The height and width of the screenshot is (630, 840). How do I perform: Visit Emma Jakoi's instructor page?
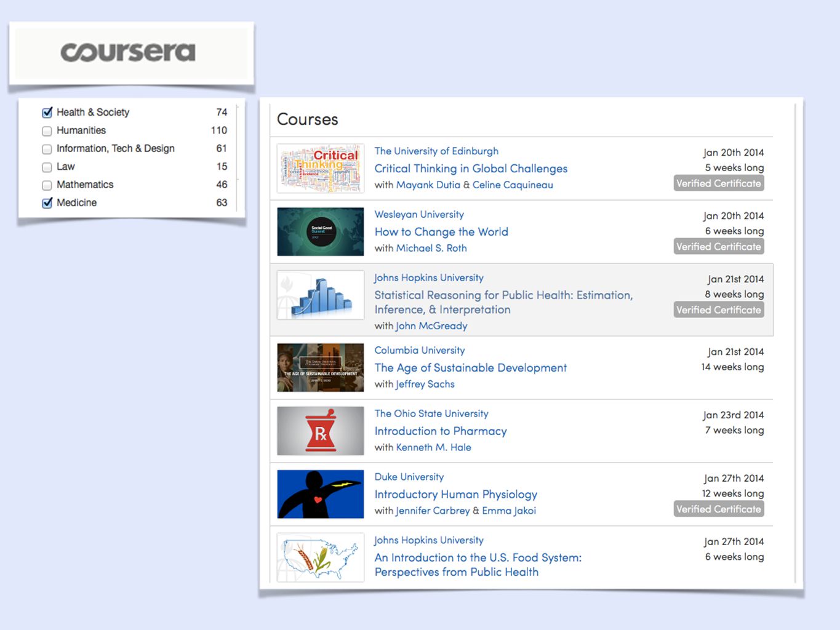point(509,511)
